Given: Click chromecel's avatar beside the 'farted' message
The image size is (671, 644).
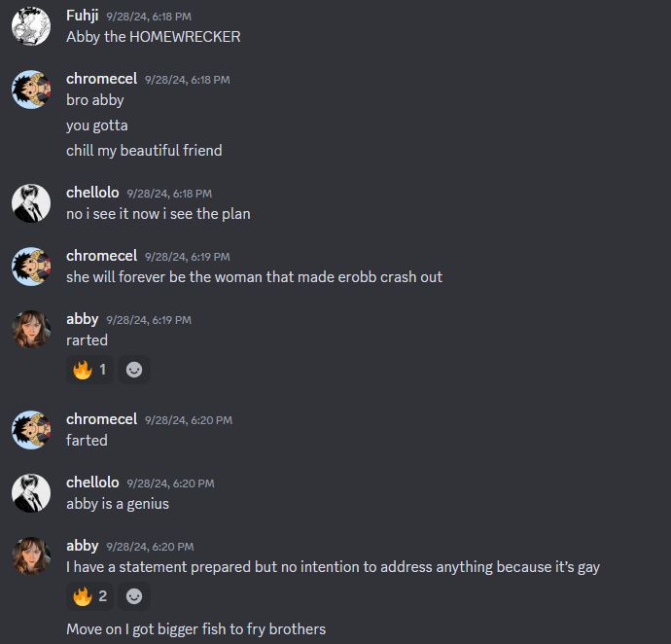Looking at the screenshot, I should pos(31,429).
